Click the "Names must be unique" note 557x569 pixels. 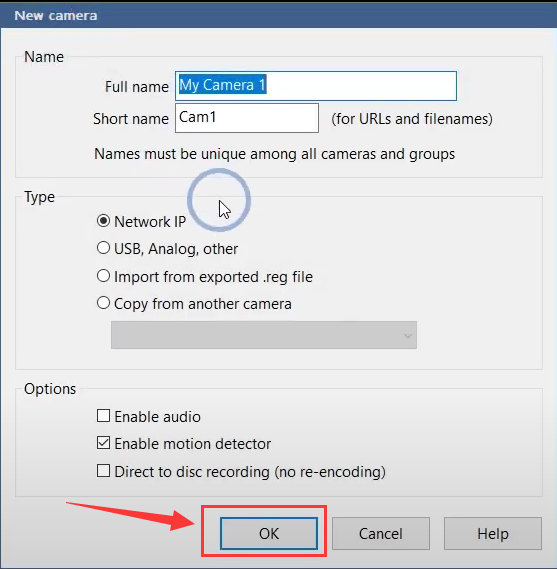274,154
